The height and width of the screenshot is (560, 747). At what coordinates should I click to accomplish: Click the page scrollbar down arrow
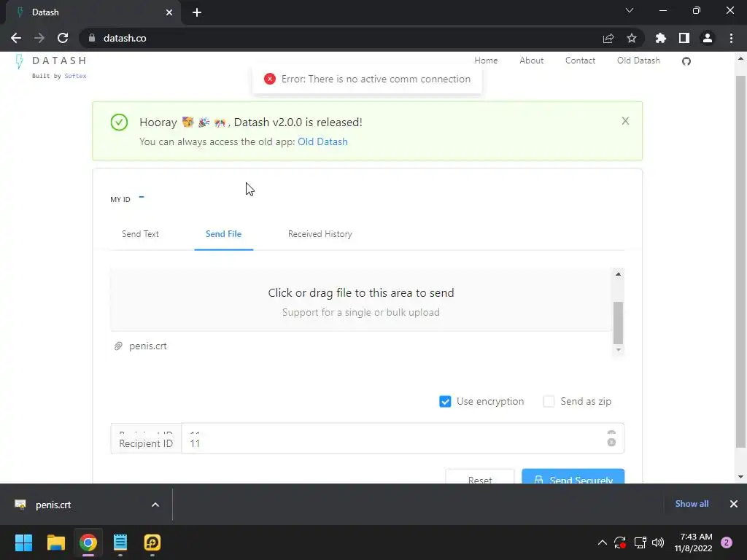[740, 477]
